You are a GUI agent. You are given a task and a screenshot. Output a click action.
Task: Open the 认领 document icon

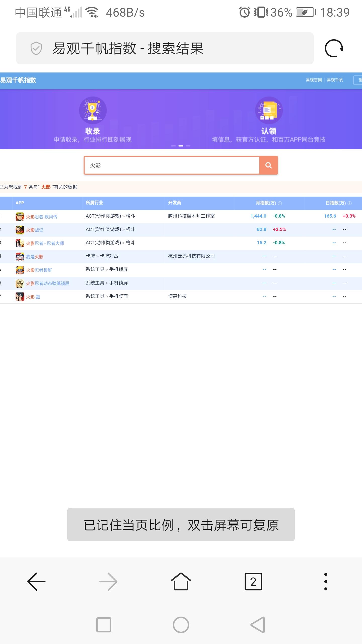click(269, 110)
